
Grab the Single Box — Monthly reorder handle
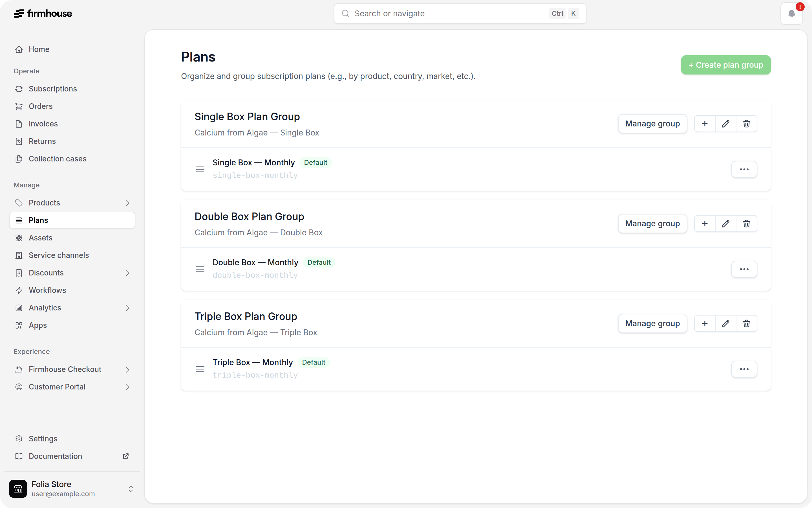[200, 169]
